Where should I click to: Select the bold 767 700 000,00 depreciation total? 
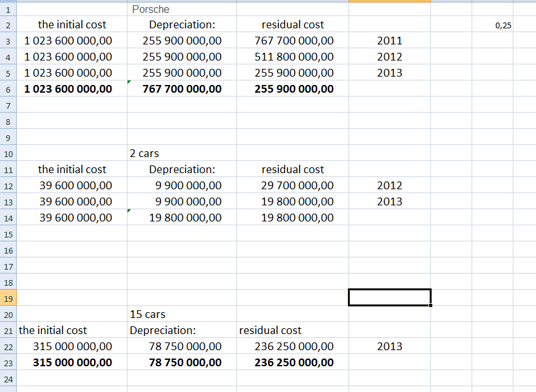click(182, 89)
